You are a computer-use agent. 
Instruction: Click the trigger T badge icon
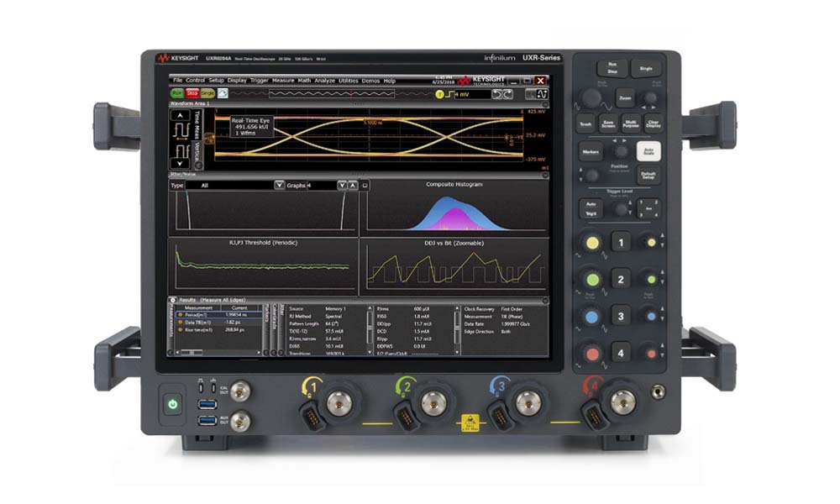[x=438, y=94]
